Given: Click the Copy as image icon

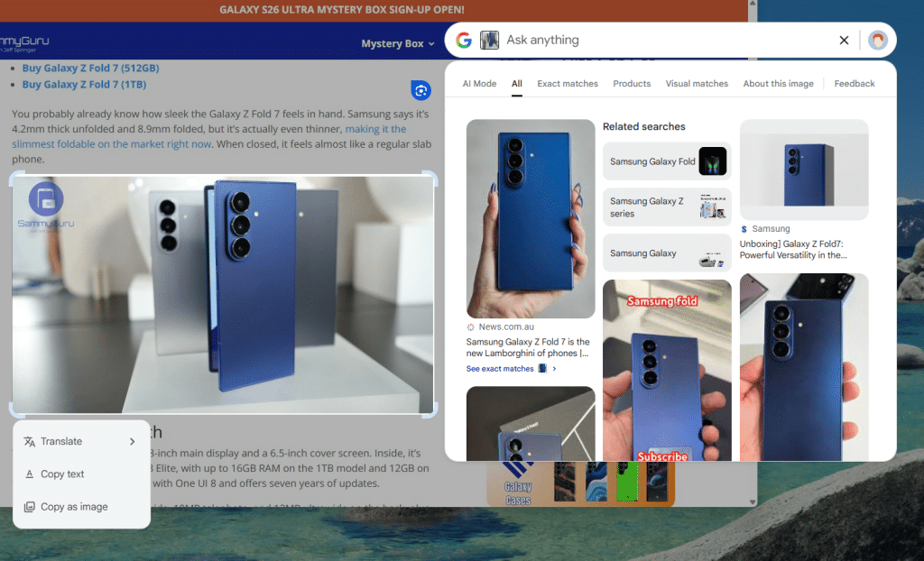Looking at the screenshot, I should [30, 507].
